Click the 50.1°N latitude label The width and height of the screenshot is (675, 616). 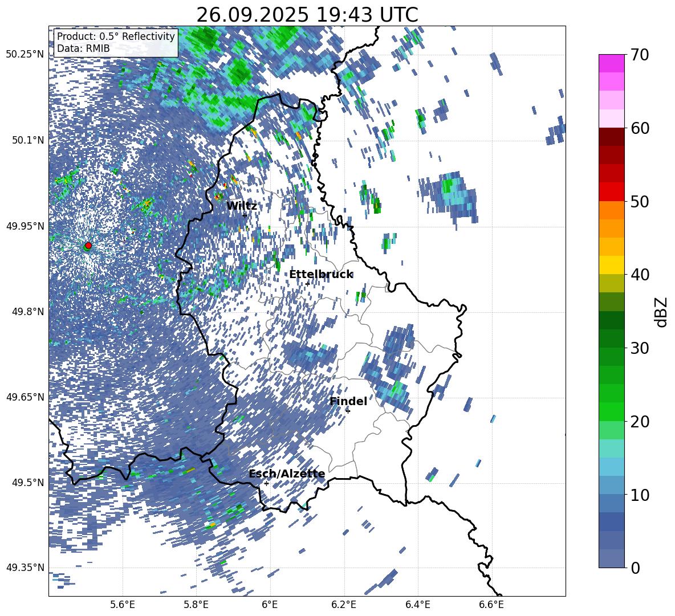click(29, 140)
